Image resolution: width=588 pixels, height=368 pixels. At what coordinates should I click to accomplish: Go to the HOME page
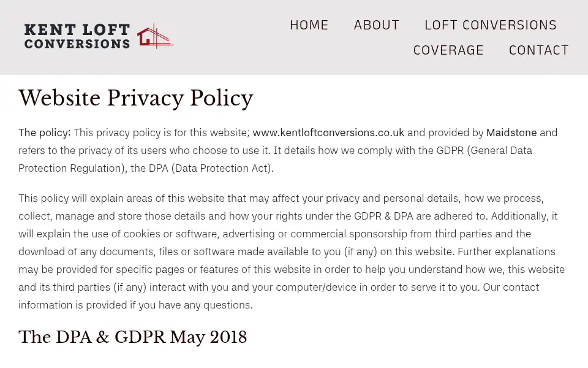309,25
